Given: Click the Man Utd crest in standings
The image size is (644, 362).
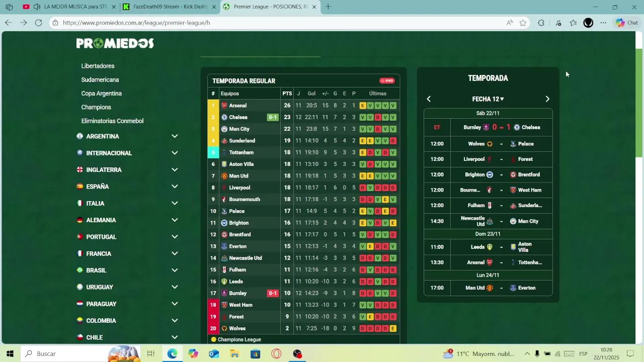Looking at the screenshot, I should click(x=224, y=176).
